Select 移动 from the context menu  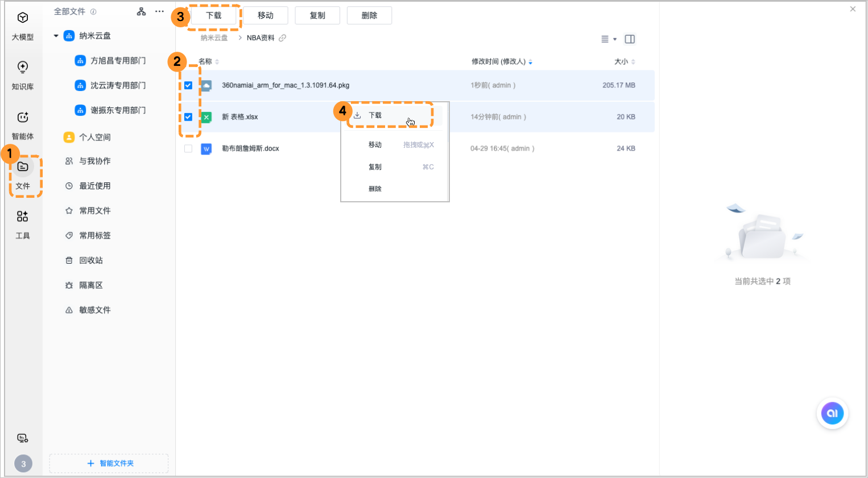pos(375,144)
